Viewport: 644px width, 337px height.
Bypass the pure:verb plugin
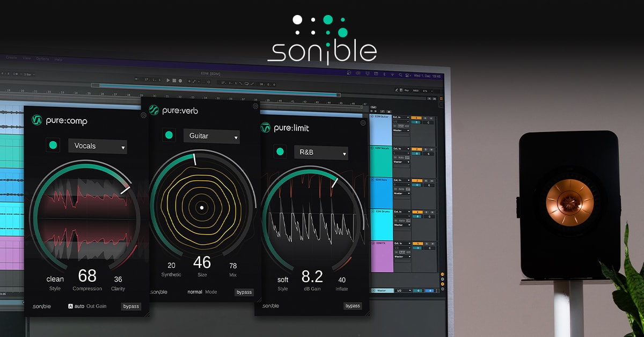click(244, 292)
